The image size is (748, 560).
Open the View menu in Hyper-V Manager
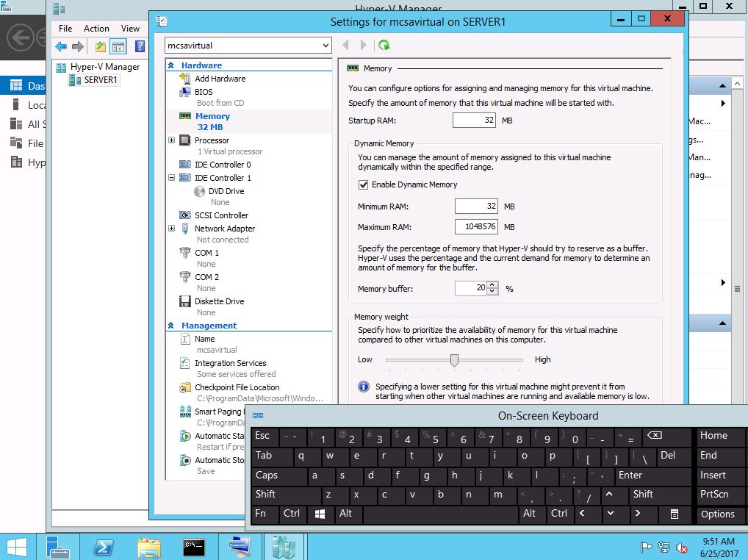130,29
